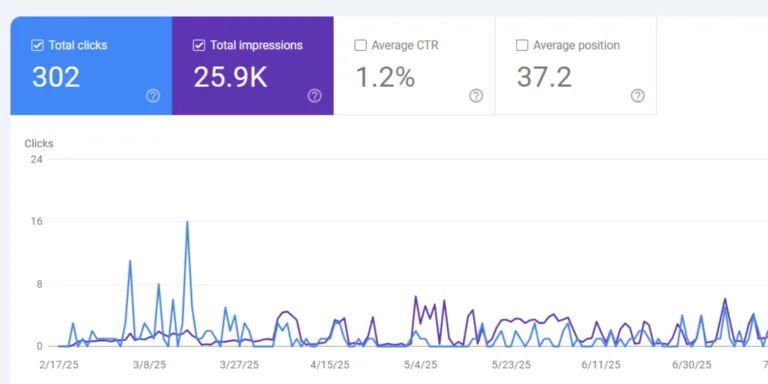Image resolution: width=768 pixels, height=384 pixels.
Task: Click the Clicks axis title
Action: pyautogui.click(x=39, y=144)
